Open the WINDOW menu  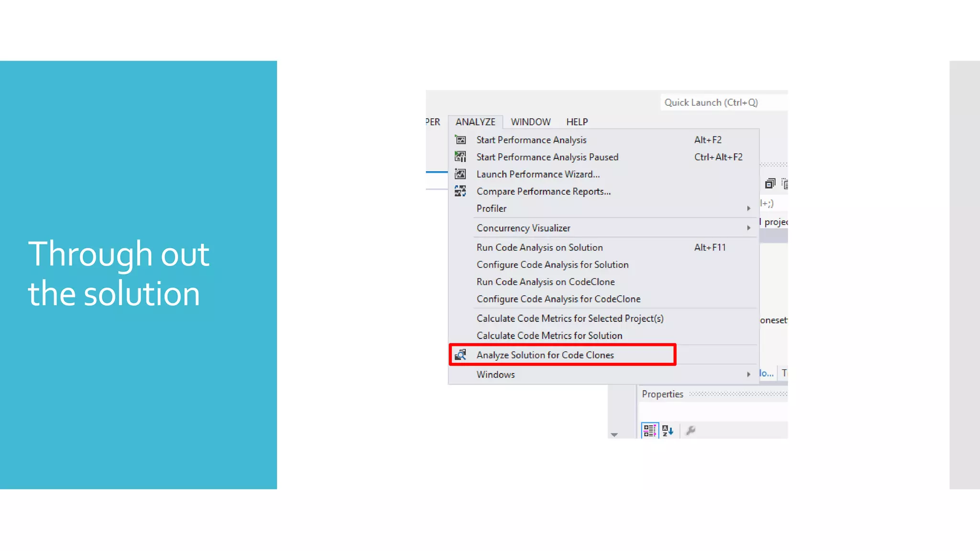tap(530, 122)
